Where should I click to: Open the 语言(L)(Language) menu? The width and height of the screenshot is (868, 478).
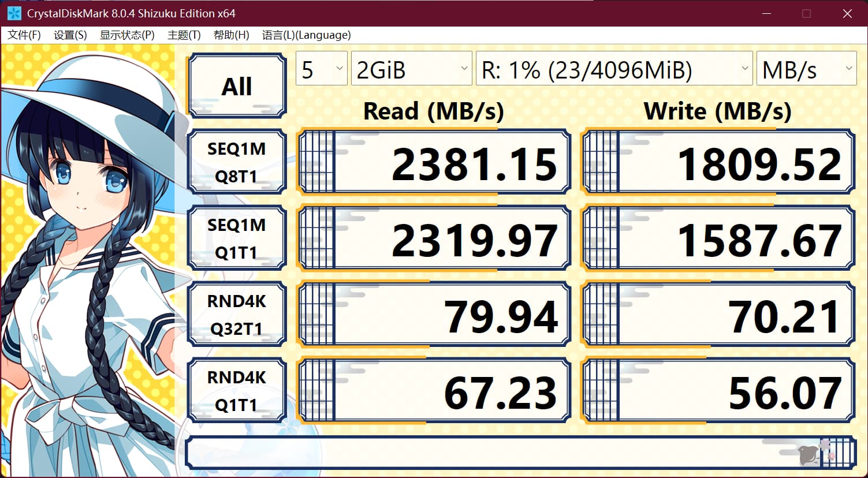coord(306,35)
